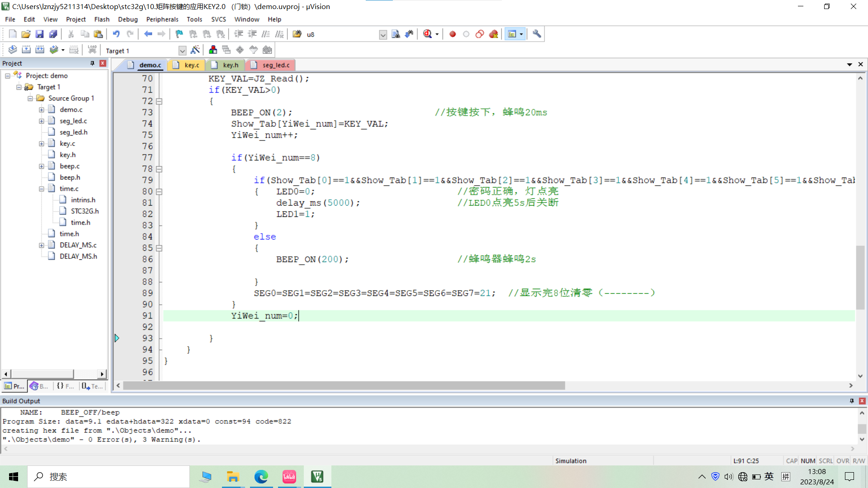The width and height of the screenshot is (868, 488).
Task: Open the editor tab list dropdown arrow
Action: (849, 65)
